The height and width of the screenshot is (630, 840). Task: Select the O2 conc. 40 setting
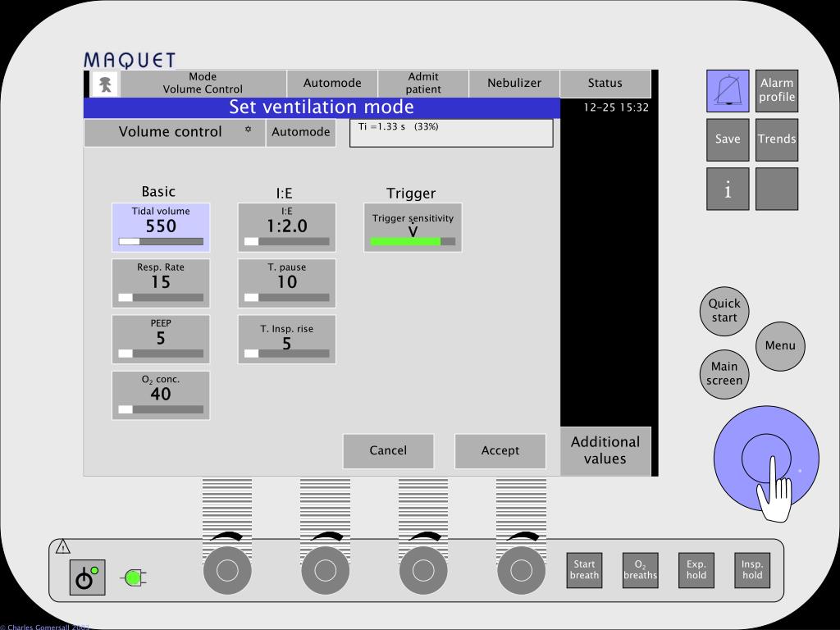click(x=161, y=395)
